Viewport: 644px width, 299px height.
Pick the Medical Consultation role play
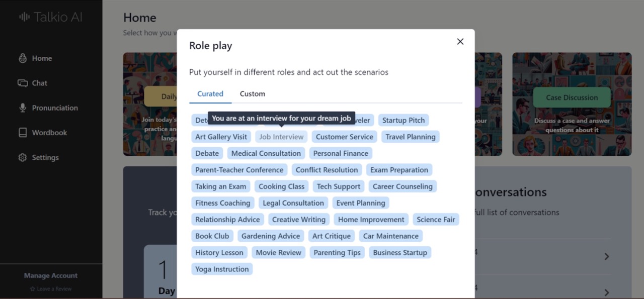click(x=266, y=153)
